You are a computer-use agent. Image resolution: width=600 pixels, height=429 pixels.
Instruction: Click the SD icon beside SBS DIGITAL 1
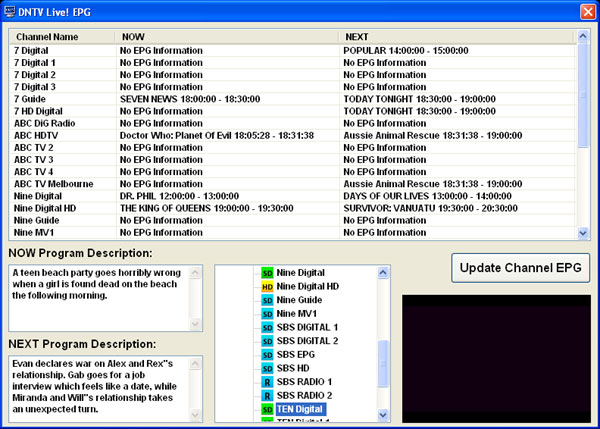267,328
